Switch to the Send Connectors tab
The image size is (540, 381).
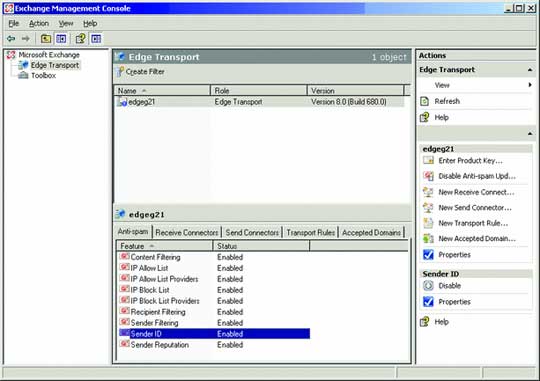(252, 233)
